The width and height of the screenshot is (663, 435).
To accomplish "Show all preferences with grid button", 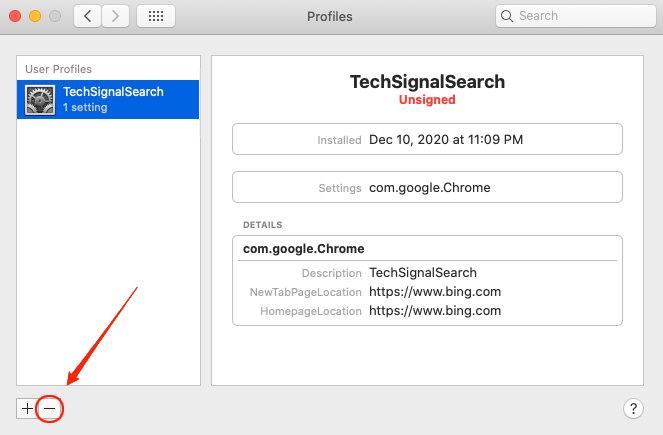I will [x=155, y=16].
